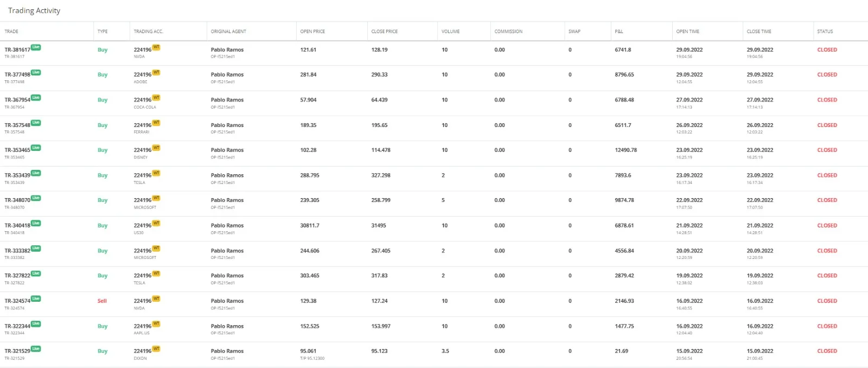Select the Live badge beside trade TR-348070

36,198
